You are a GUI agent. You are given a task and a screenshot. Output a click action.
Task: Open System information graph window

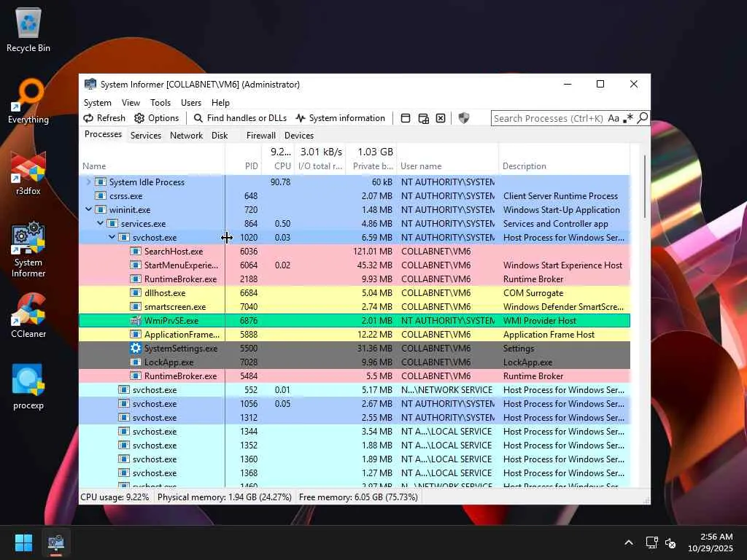click(x=340, y=118)
